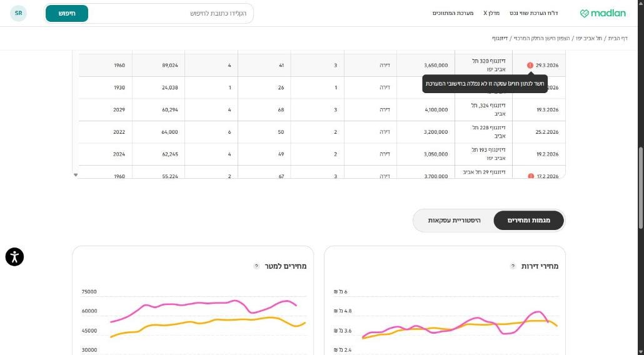Screen dimensions: 644x355
Task: Click area cell 67
Action: pos(281,176)
